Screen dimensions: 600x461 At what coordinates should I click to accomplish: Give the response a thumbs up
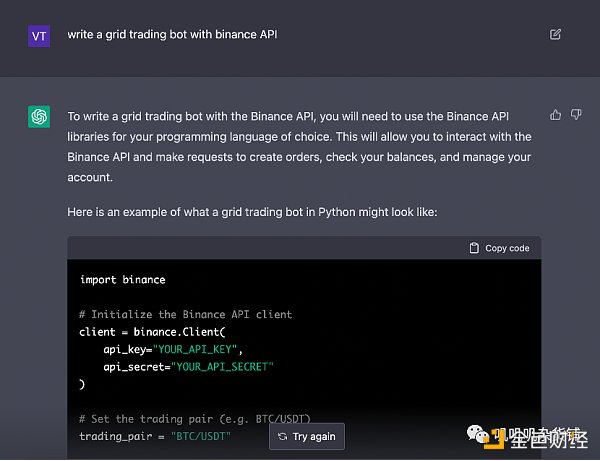556,115
